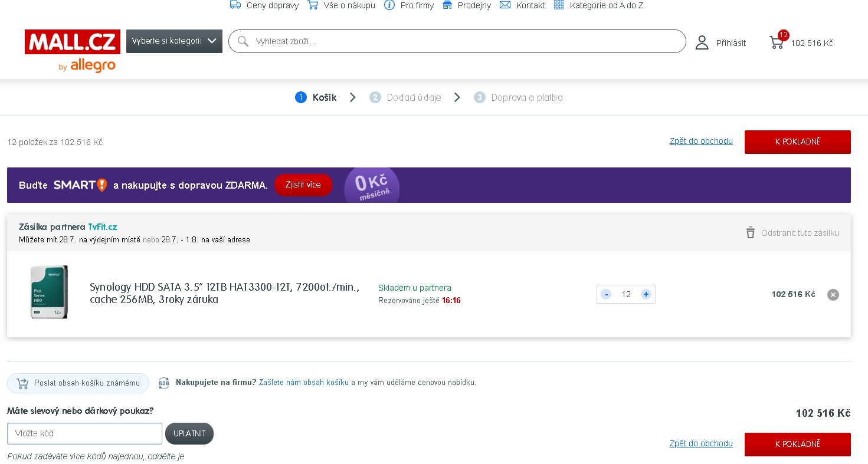Image resolution: width=868 pixels, height=464 pixels.
Task: Open 'Ceny dopravy' in top menu
Action: pos(264,5)
